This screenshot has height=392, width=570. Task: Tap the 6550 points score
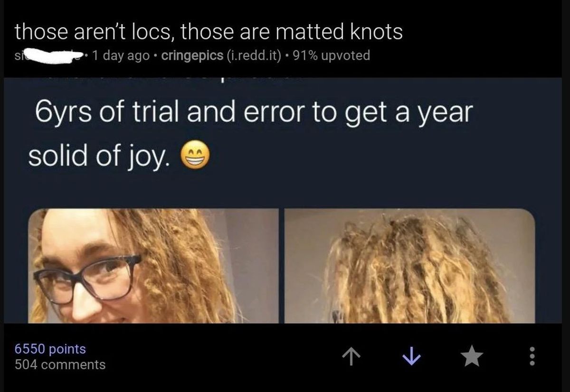pyautogui.click(x=50, y=349)
